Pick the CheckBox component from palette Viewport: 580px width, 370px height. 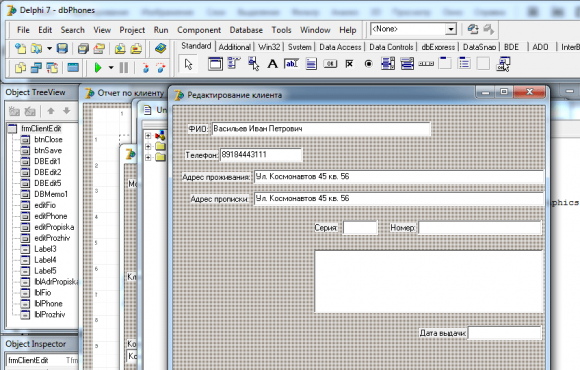click(x=349, y=64)
